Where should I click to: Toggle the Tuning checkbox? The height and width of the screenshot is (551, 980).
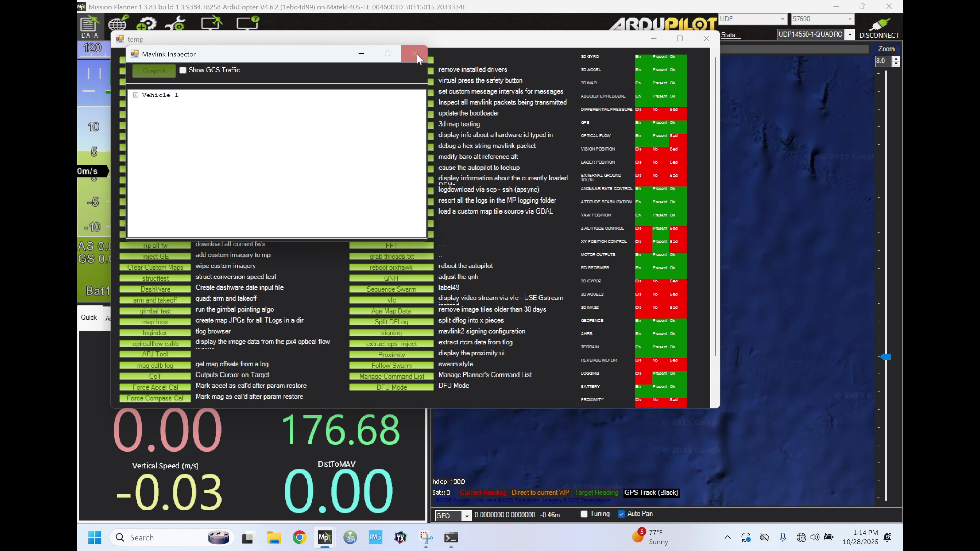click(584, 514)
